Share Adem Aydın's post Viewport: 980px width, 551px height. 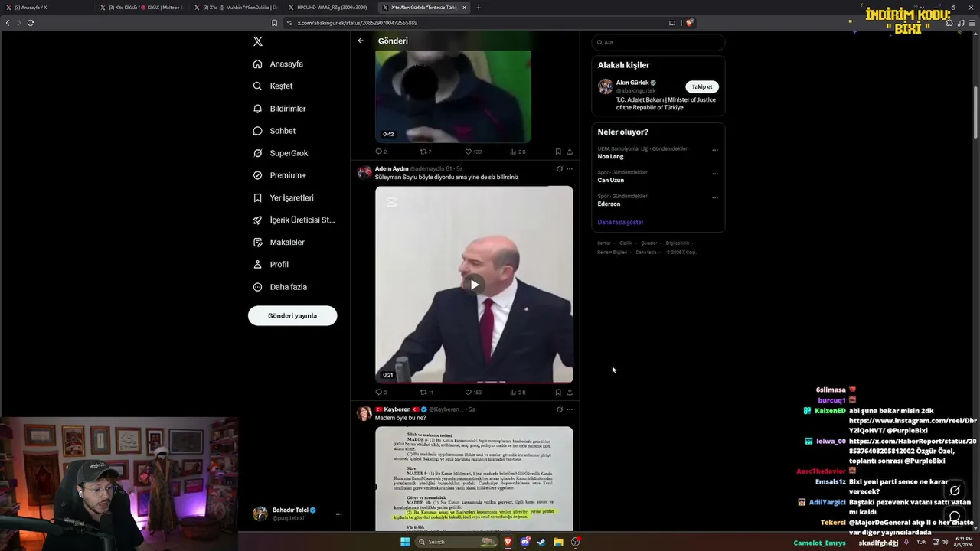tap(570, 392)
